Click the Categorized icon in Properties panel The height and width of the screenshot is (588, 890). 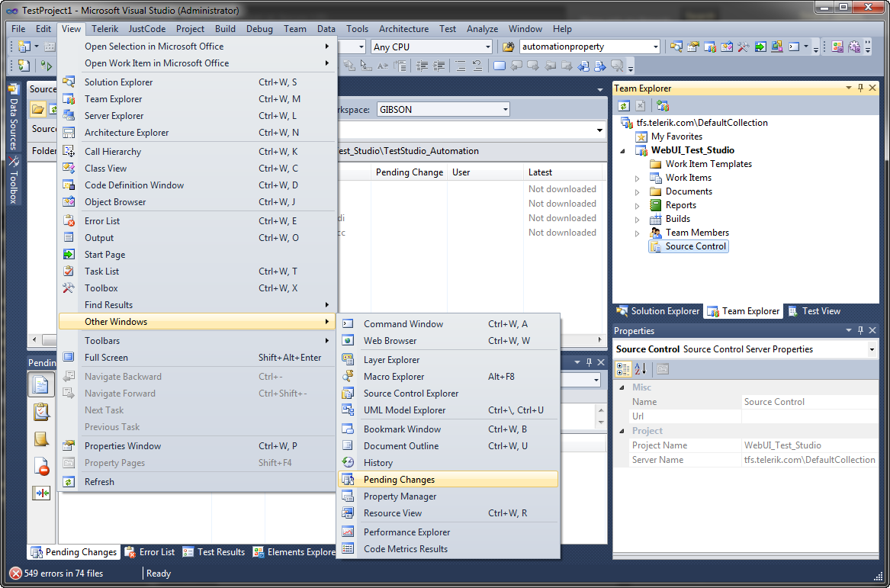(622, 369)
